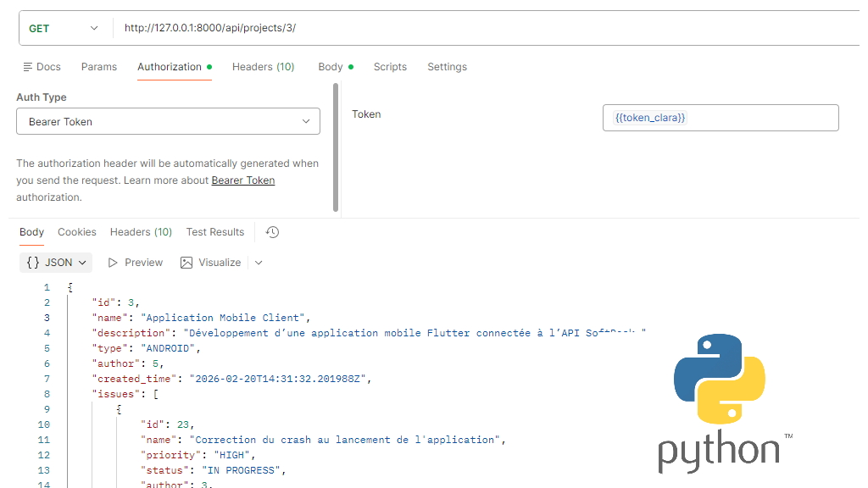Focus the request URL input field

coord(483,28)
